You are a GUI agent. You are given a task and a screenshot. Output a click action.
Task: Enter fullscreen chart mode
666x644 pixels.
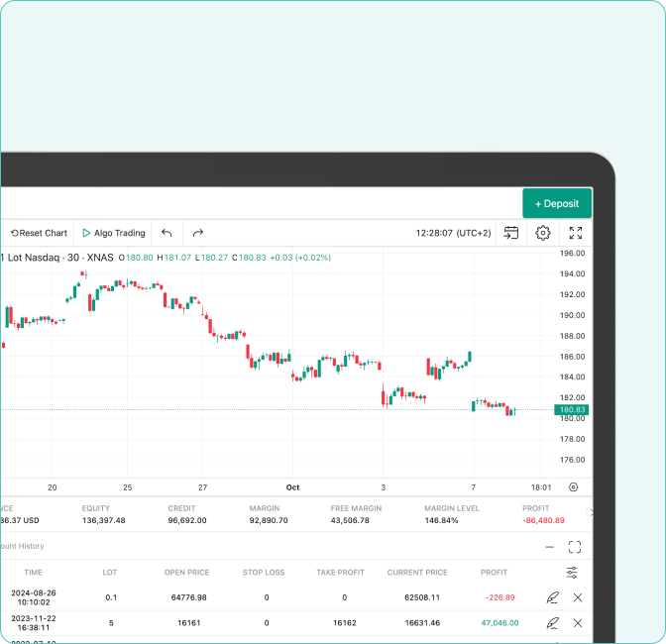[x=576, y=233]
